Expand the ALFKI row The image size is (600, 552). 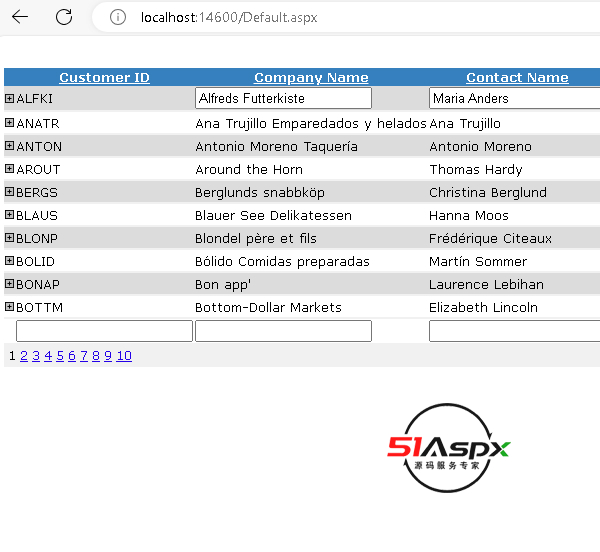[x=9, y=98]
